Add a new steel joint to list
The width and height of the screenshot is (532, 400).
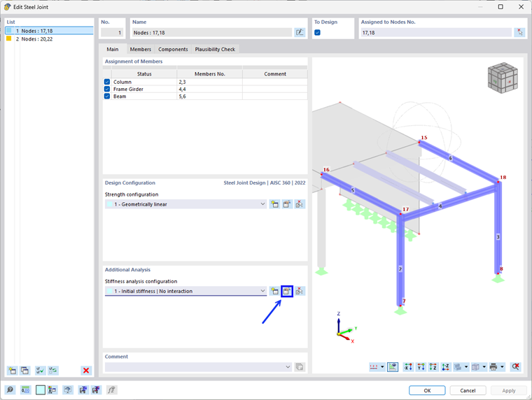[12, 371]
